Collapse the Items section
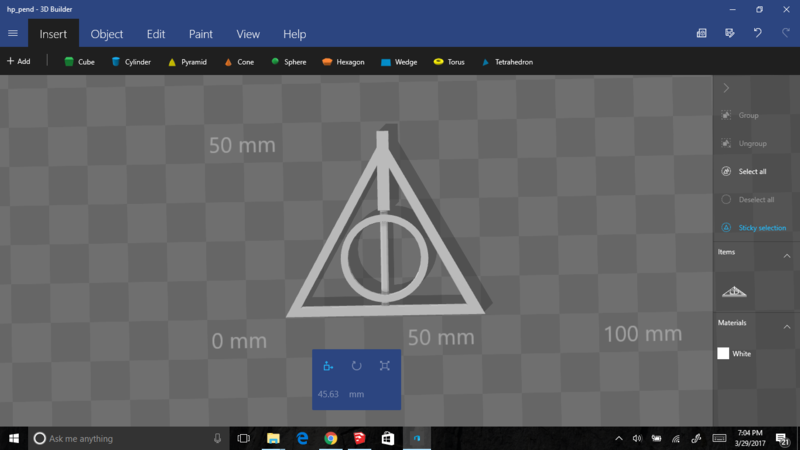Viewport: 800px width, 450px height. [787, 256]
